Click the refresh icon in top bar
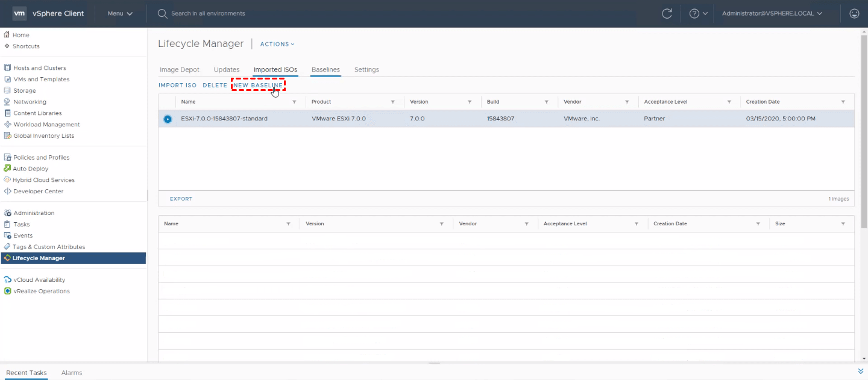This screenshot has height=380, width=868. (667, 13)
